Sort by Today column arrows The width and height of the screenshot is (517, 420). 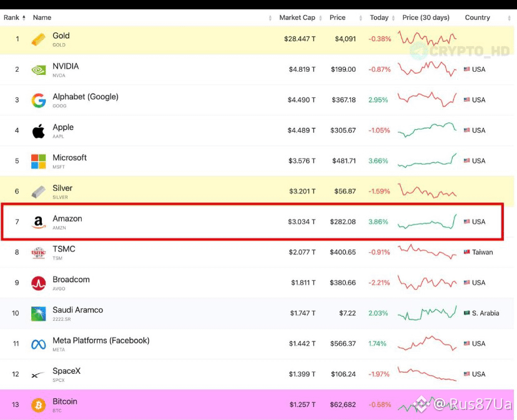click(x=393, y=18)
